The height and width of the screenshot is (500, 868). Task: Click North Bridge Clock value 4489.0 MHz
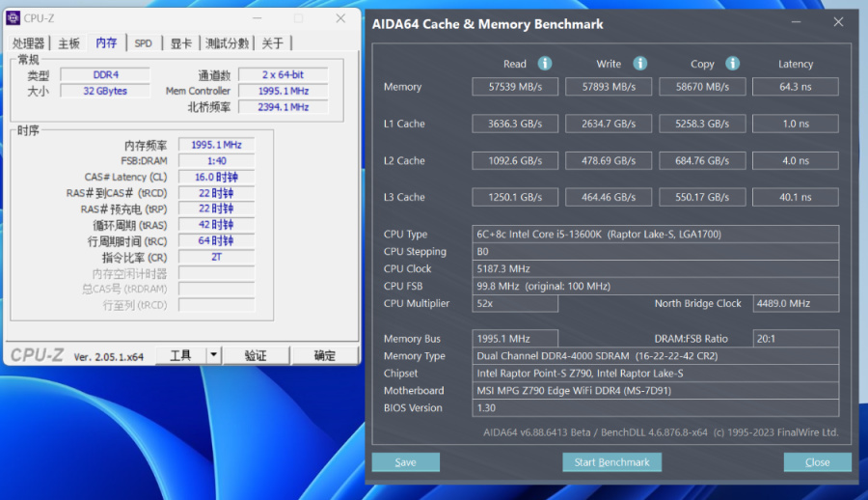796,303
